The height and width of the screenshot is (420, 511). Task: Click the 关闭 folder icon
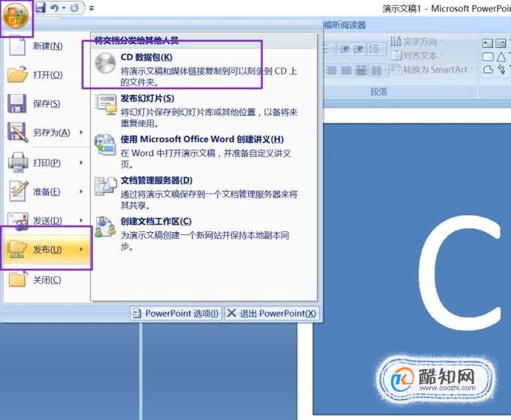click(x=17, y=279)
